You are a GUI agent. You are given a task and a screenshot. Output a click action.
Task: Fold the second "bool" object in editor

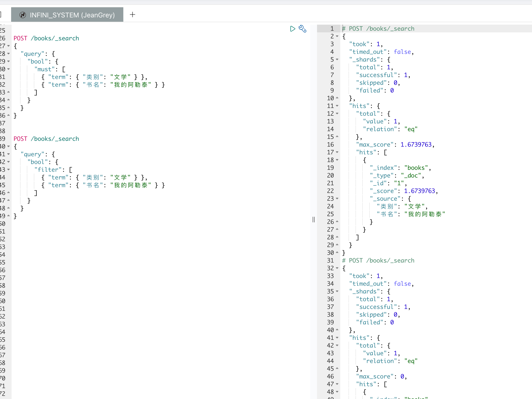point(9,162)
